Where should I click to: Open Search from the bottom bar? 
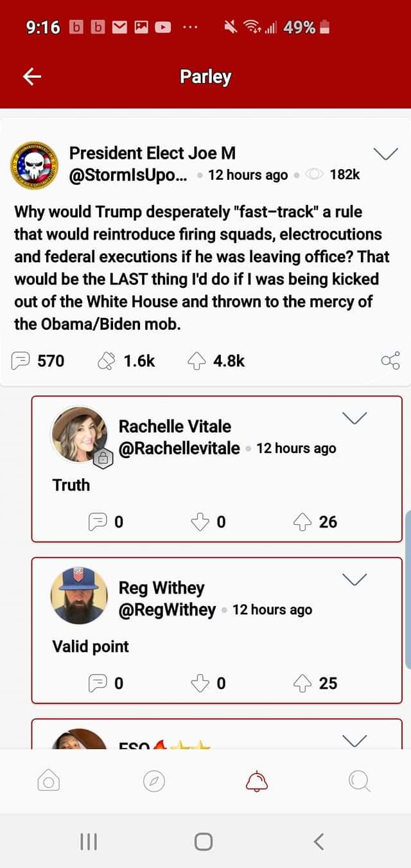coord(360,781)
